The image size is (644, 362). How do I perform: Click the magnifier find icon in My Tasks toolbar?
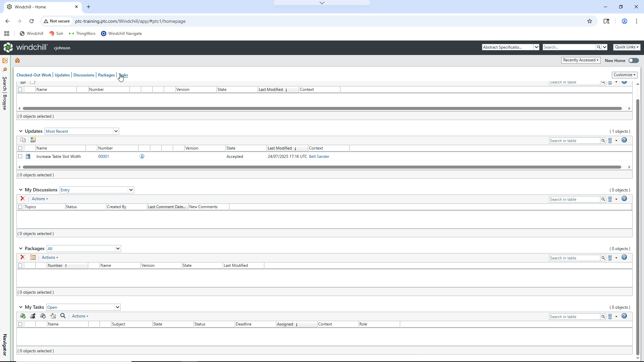tap(63, 316)
